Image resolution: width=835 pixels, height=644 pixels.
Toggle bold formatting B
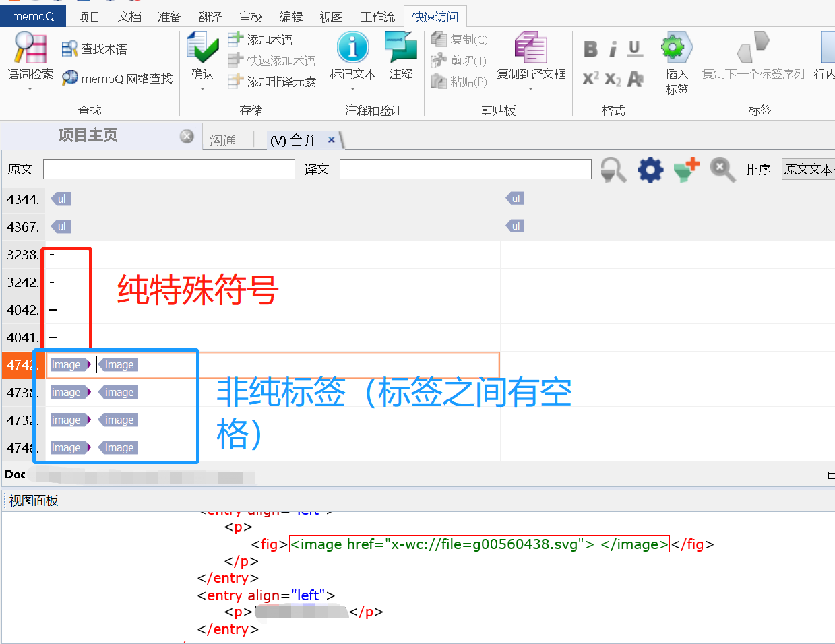(x=591, y=49)
